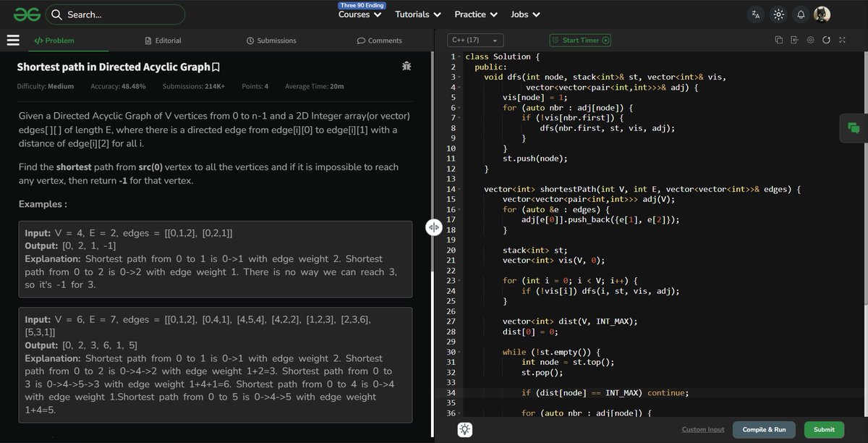Submit the solution
The image size is (868, 443).
tap(824, 429)
